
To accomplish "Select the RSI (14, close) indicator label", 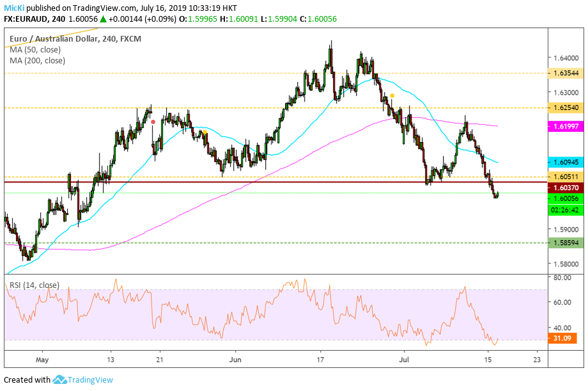I will 35,285.
